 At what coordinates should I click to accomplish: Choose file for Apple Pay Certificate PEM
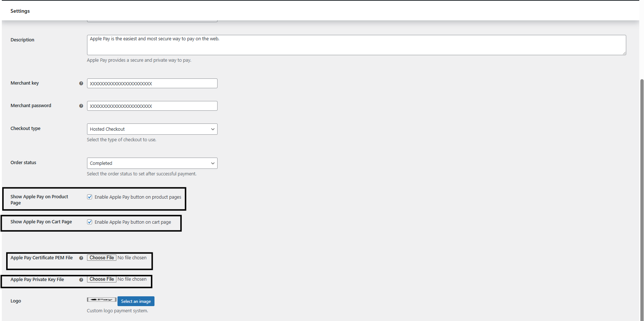pyautogui.click(x=102, y=258)
